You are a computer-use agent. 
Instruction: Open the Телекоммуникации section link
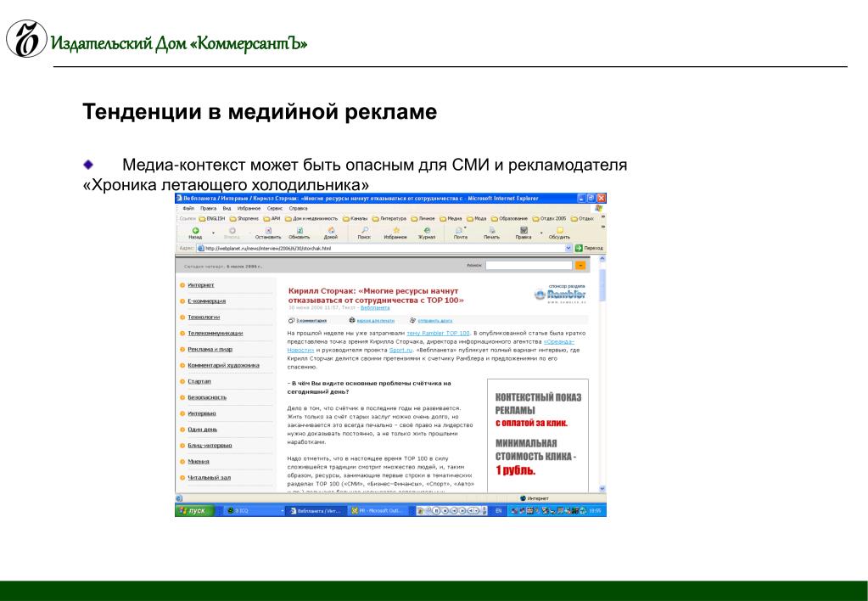(x=215, y=334)
